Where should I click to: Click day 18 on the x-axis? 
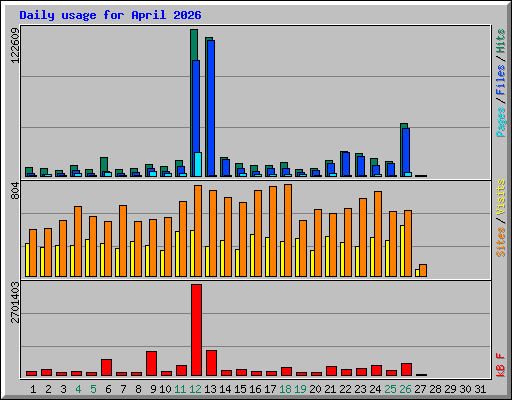point(285,389)
